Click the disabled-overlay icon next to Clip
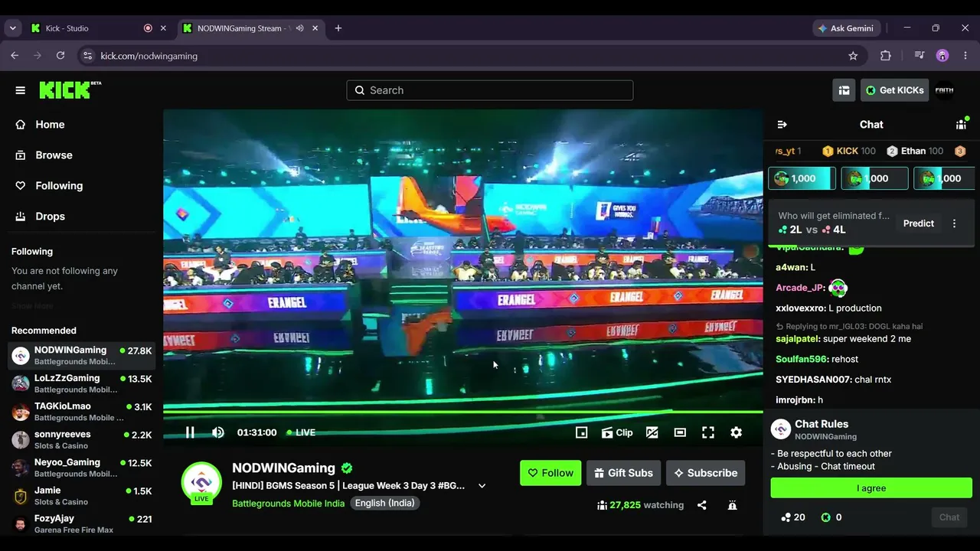Viewport: 980px width, 551px height. (652, 432)
